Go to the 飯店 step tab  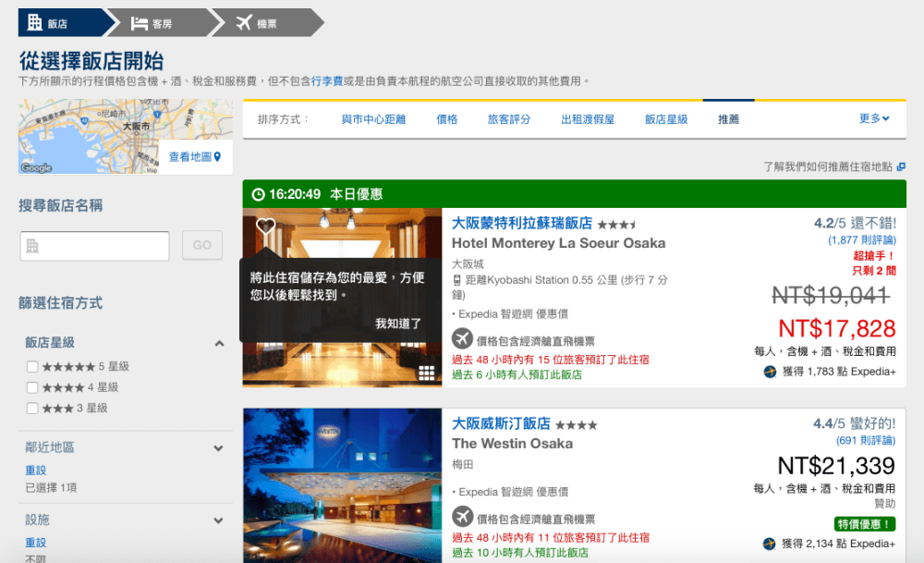point(66,23)
